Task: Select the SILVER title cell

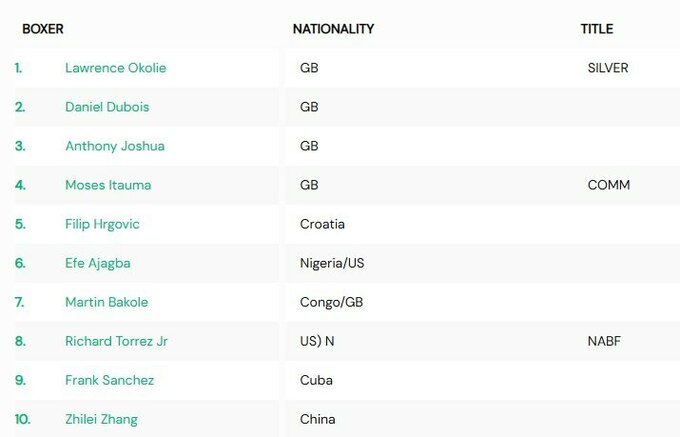Action: pos(608,68)
